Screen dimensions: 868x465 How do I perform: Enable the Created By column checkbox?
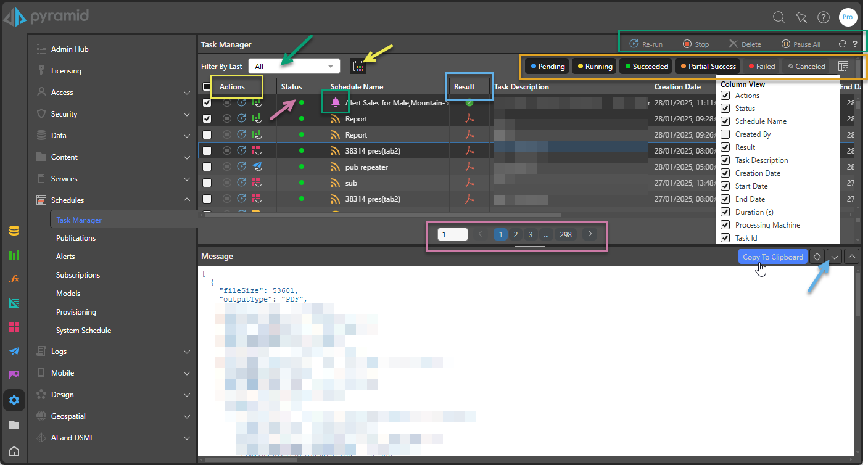pos(725,134)
